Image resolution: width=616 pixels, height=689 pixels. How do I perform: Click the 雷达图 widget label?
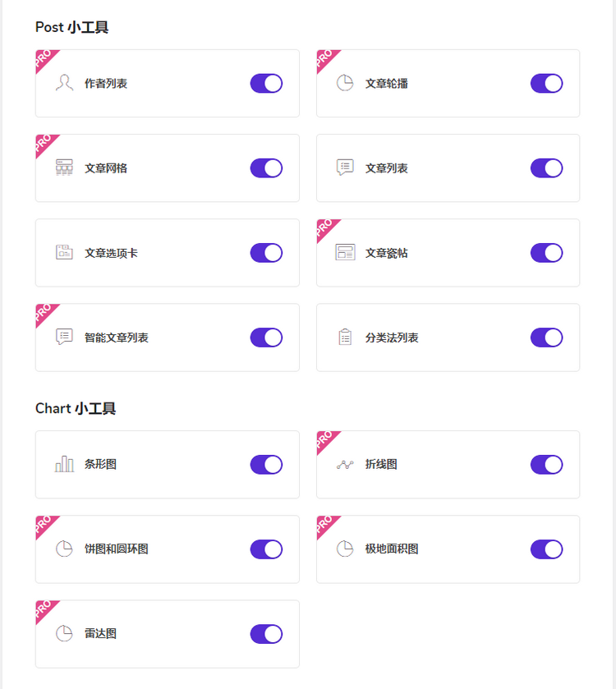tap(101, 634)
